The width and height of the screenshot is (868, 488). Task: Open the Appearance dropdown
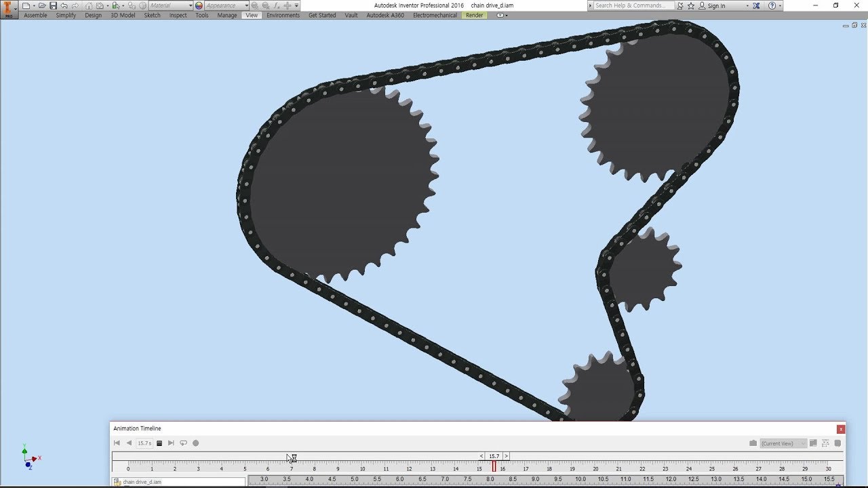227,5
